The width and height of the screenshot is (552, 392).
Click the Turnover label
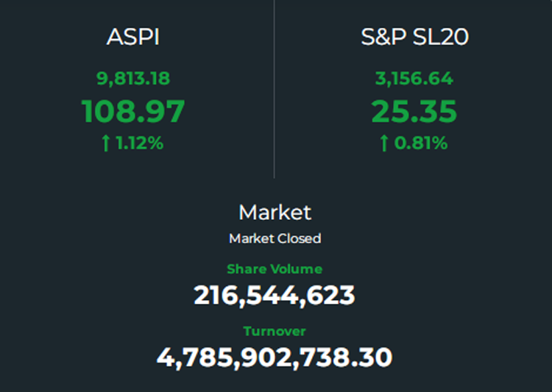(x=275, y=331)
